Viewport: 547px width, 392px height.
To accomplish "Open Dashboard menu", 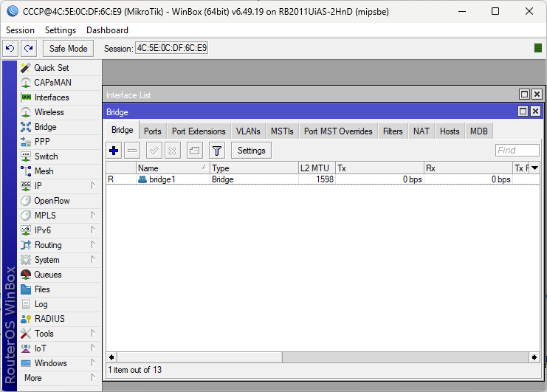I will (107, 30).
